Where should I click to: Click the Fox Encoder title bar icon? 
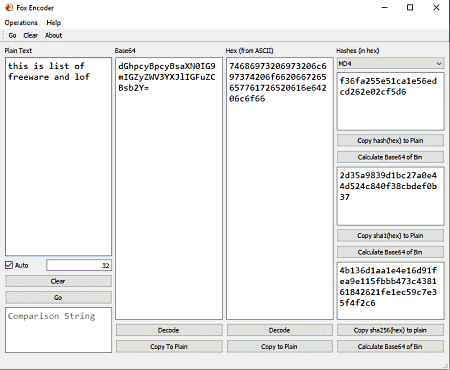coord(9,7)
